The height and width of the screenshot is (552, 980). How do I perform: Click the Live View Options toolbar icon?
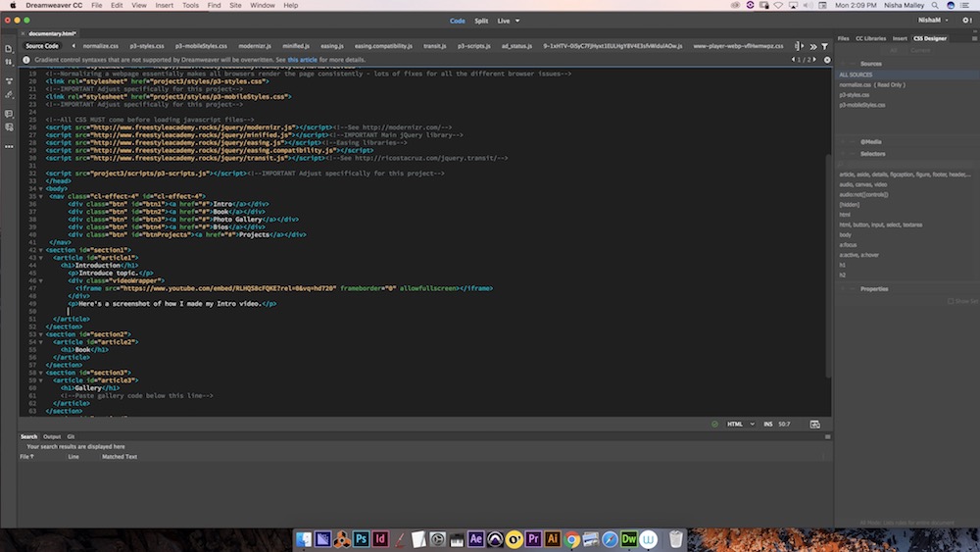tap(9, 81)
